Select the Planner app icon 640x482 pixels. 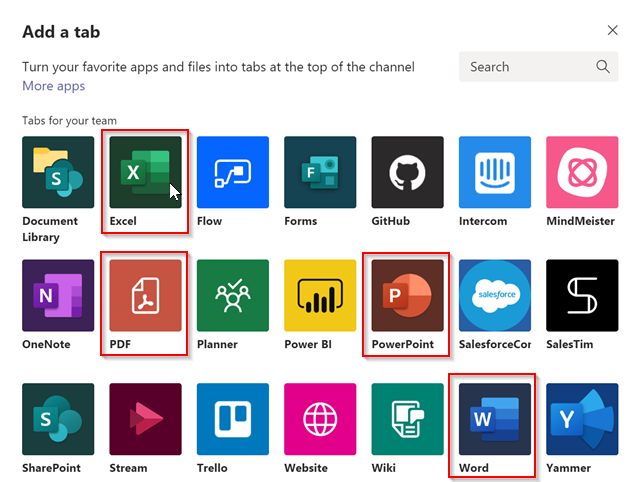pyautogui.click(x=233, y=295)
